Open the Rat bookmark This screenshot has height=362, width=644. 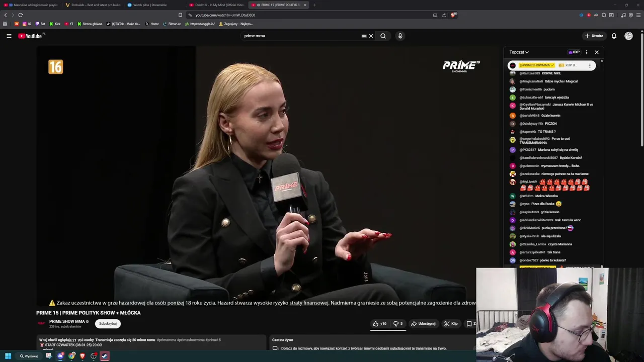point(40,24)
